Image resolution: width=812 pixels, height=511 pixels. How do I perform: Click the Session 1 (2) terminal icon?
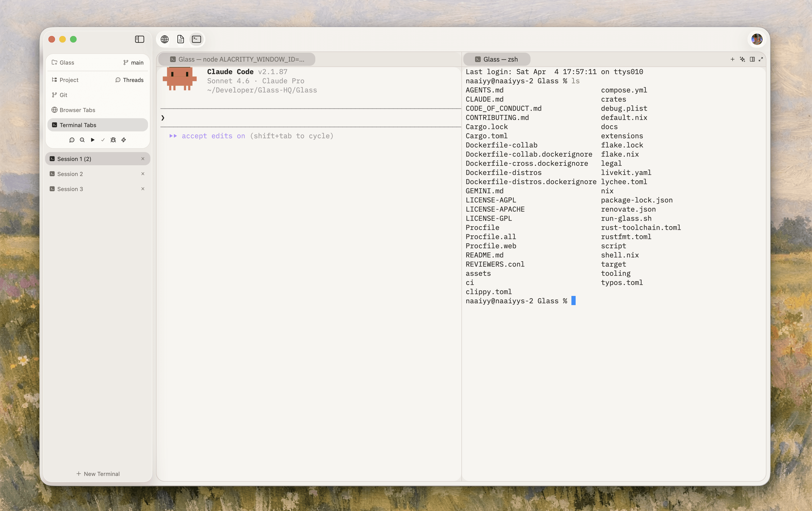52,159
